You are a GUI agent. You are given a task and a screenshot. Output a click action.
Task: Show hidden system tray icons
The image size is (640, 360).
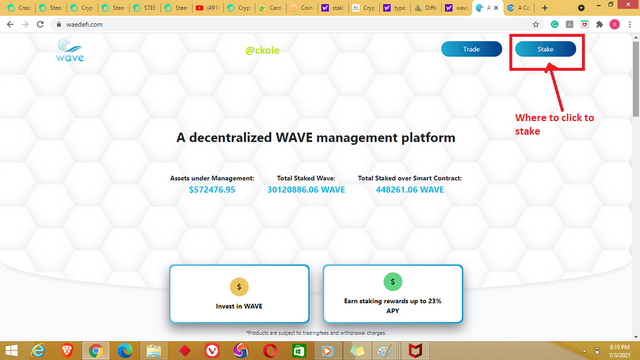coord(584,351)
